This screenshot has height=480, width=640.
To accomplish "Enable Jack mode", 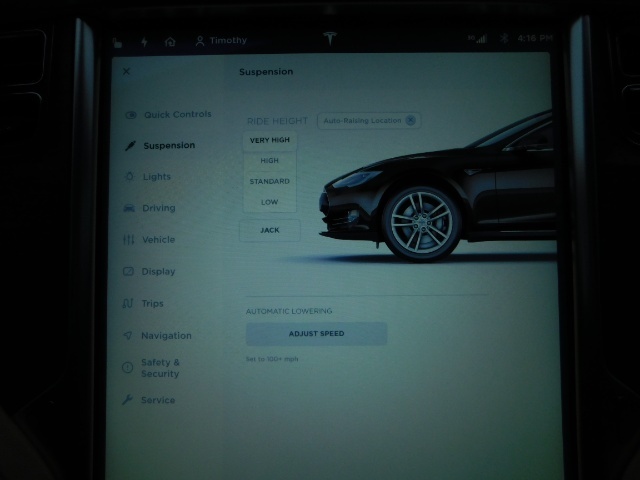I will 269,230.
